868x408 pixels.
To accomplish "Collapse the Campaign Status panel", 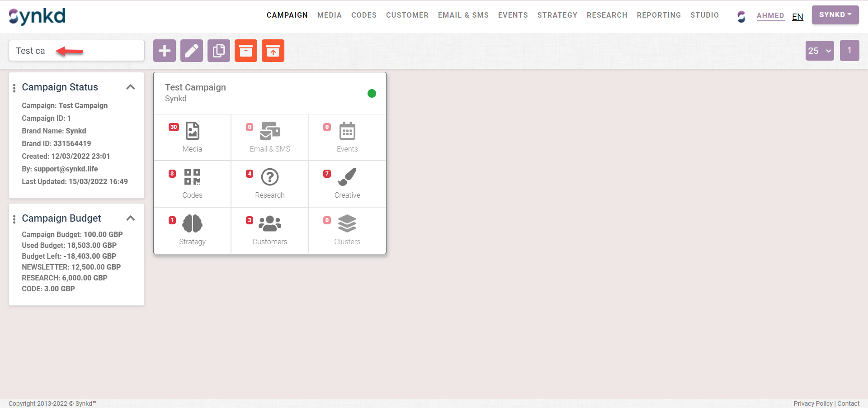I will 131,87.
